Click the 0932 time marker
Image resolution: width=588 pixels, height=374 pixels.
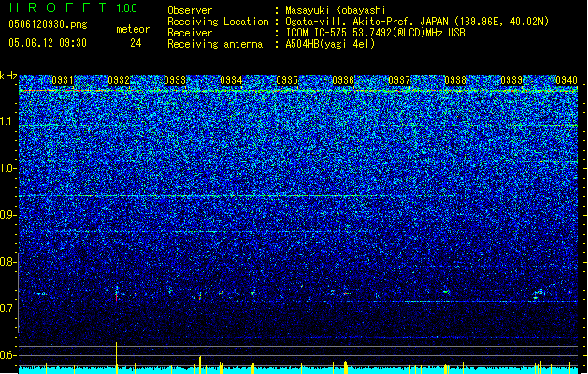[x=119, y=80]
